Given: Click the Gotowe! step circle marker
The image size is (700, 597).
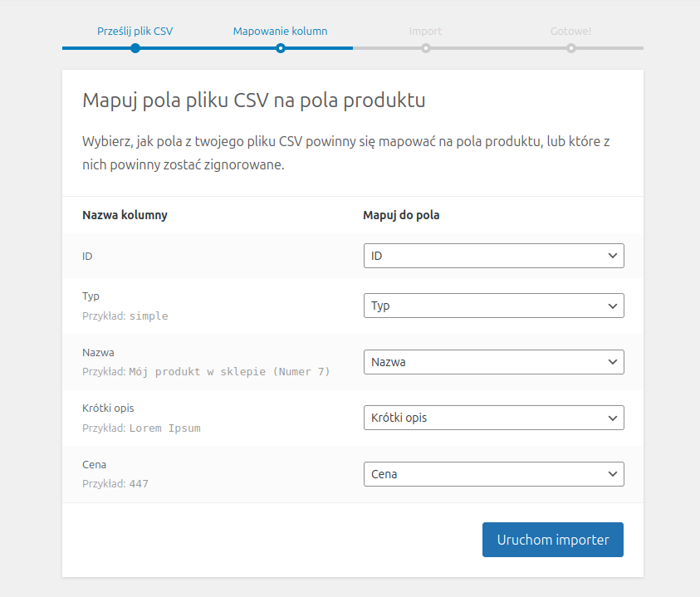Looking at the screenshot, I should click(x=571, y=48).
